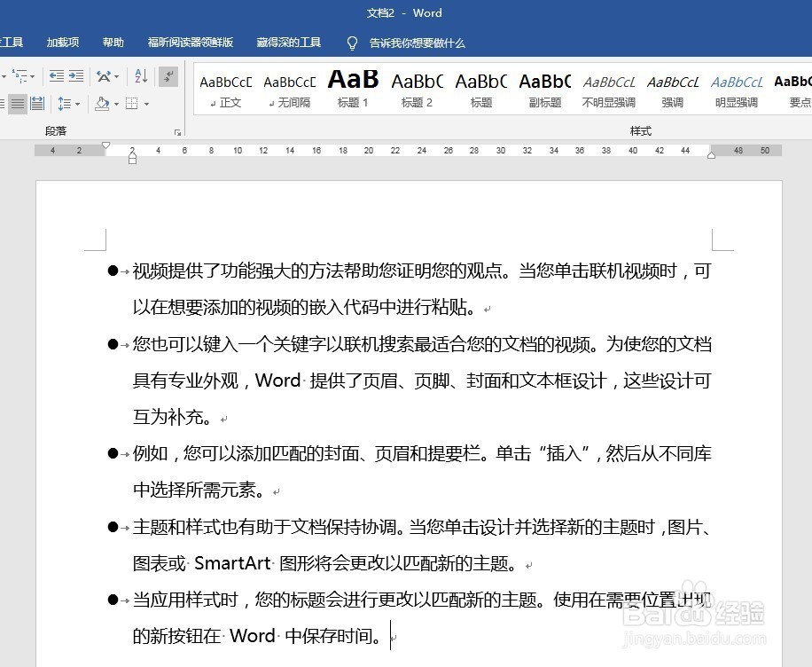This screenshot has width=812, height=667.
Task: Click the paragraph shading paint bucket
Action: (x=102, y=104)
